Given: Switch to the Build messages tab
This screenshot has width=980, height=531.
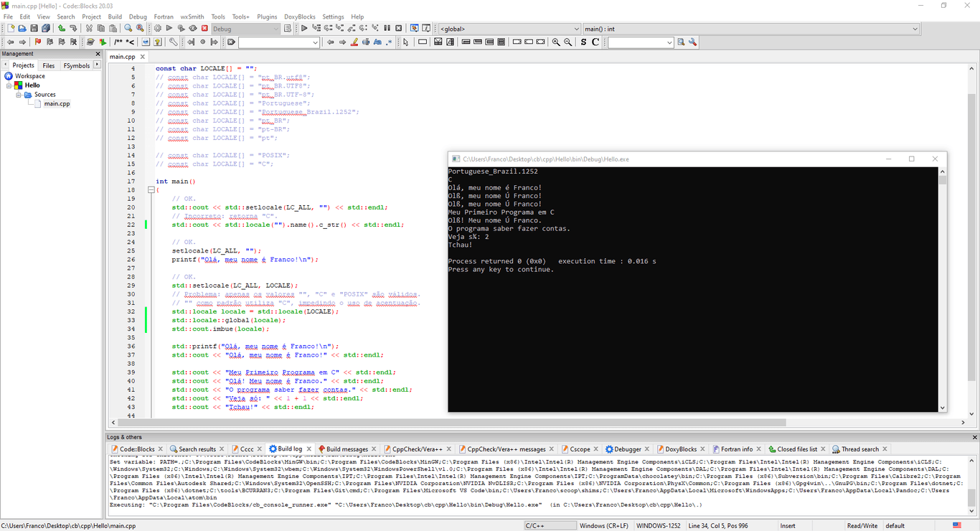Looking at the screenshot, I should (347, 448).
